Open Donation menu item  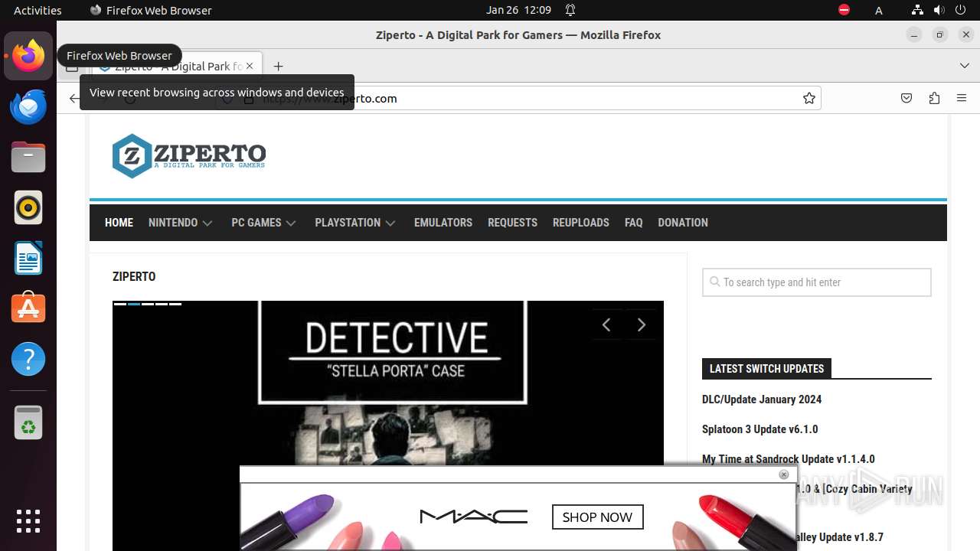click(x=683, y=223)
